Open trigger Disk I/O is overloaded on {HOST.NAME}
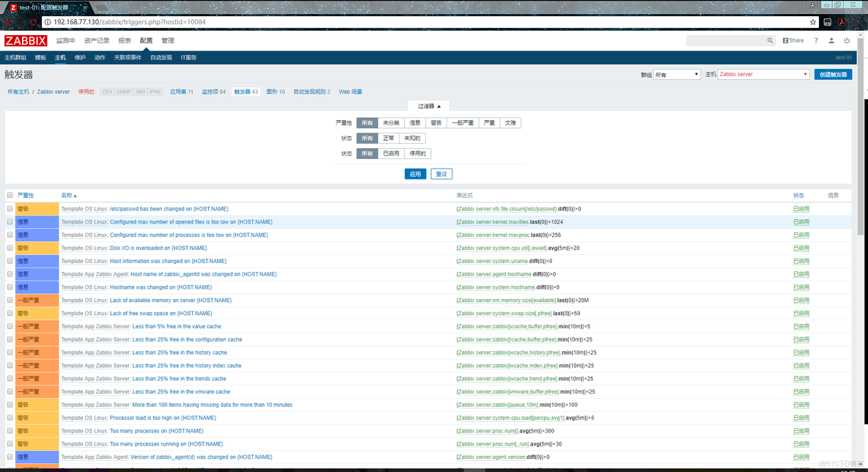Screen dimensions: 868x472 [x=158, y=248]
